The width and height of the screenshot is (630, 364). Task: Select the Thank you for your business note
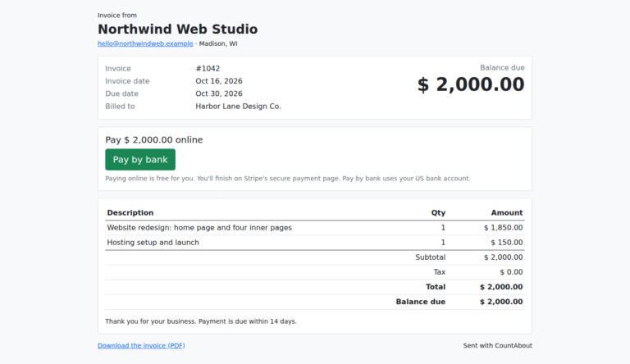201,321
